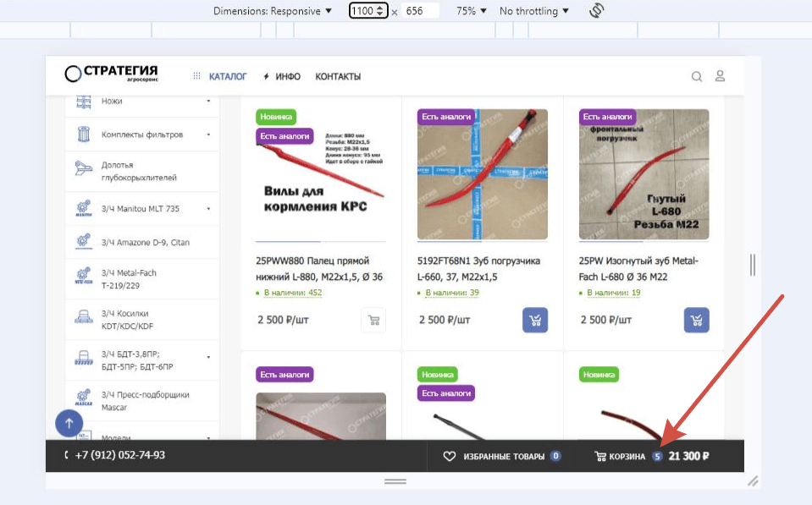This screenshot has height=505, width=812.
Task: Click the right-side viewport resize handle
Action: pos(753,265)
